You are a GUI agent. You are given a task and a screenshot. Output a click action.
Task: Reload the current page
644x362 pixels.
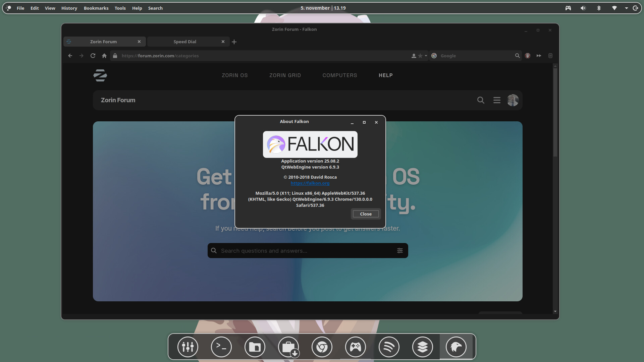coord(93,56)
